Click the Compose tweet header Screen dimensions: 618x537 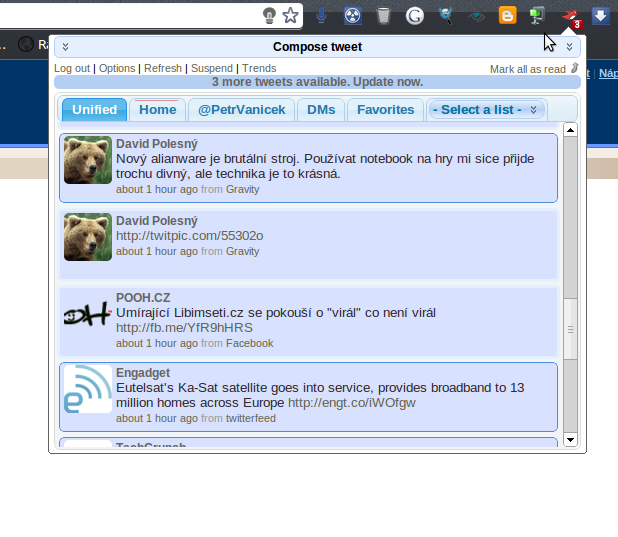[317, 47]
